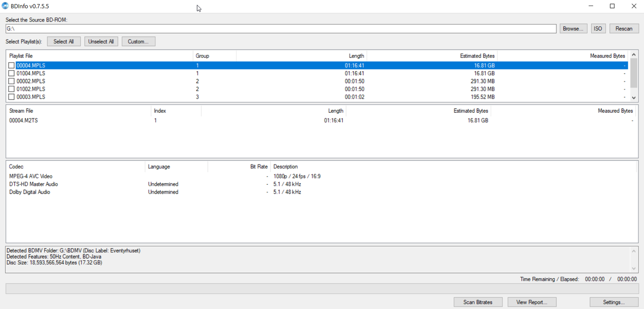This screenshot has height=309, width=644.
Task: Click the scan progress bar
Action: click(x=322, y=289)
